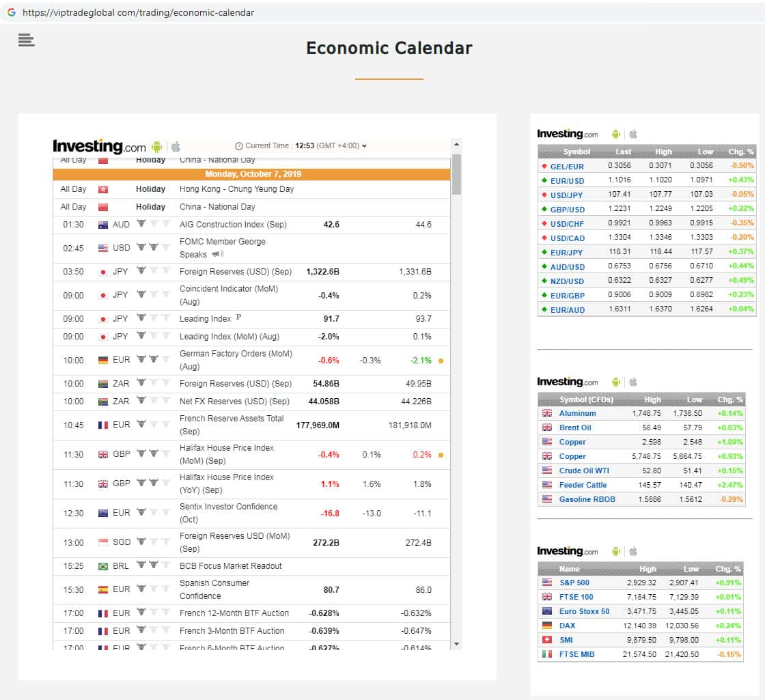This screenshot has height=700, width=765.
Task: Open the Aluminum commodity link
Action: pyautogui.click(x=577, y=413)
